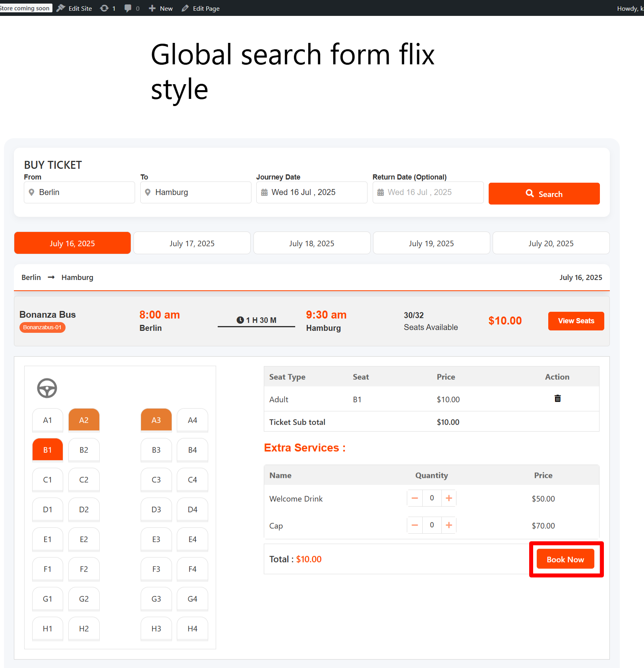Click the steering wheel driver icon
The width and height of the screenshot is (644, 668).
pyautogui.click(x=47, y=388)
